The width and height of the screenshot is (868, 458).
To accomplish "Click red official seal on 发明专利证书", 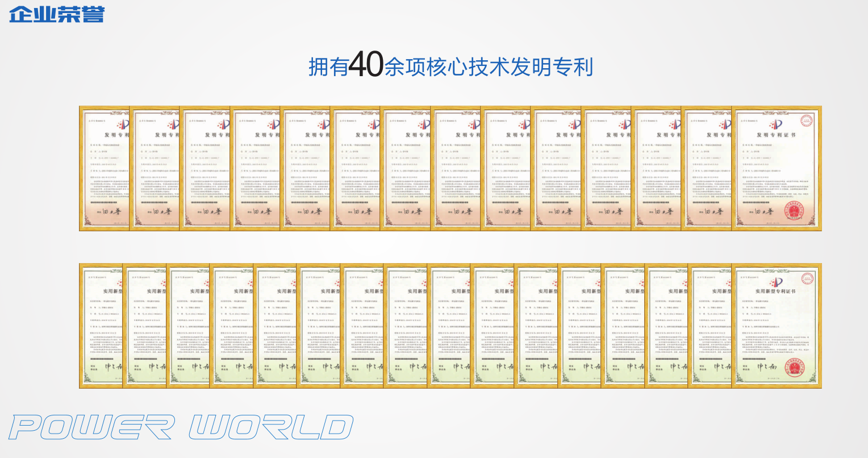I will 794,211.
